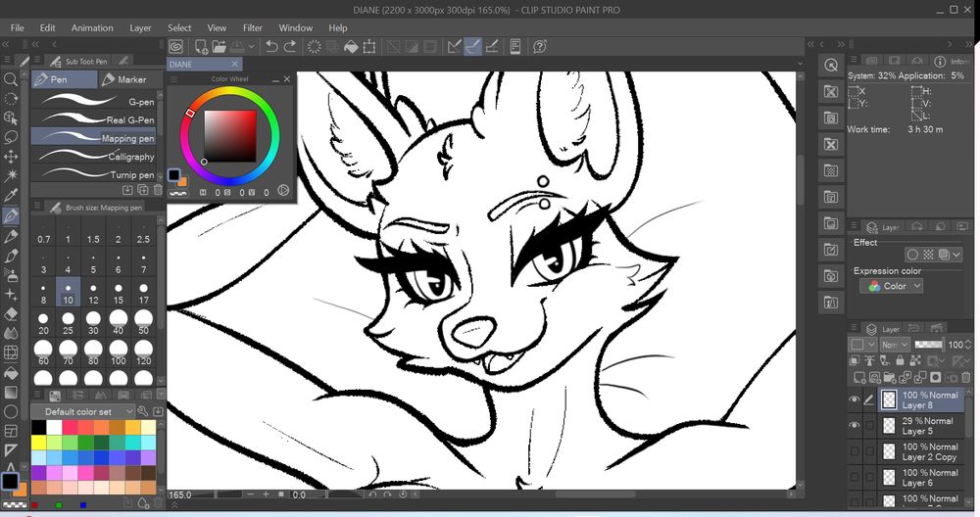Choose the Calligraphy sub tool

tap(94, 156)
